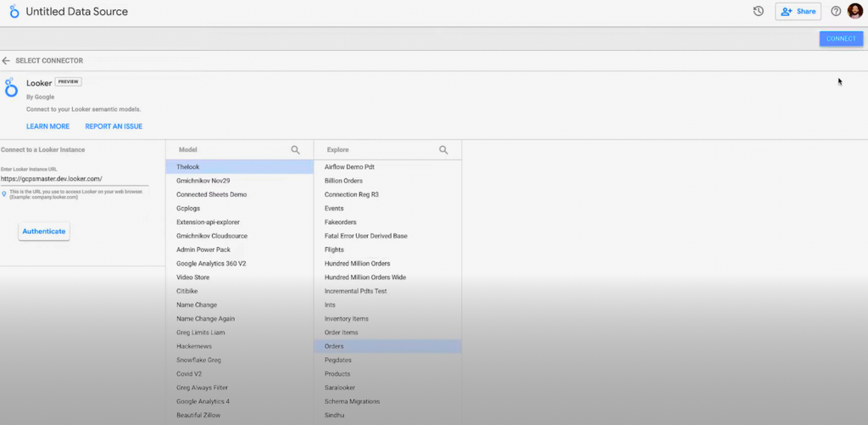The image size is (868, 425).
Task: Select the Video Store model
Action: [x=239, y=277]
